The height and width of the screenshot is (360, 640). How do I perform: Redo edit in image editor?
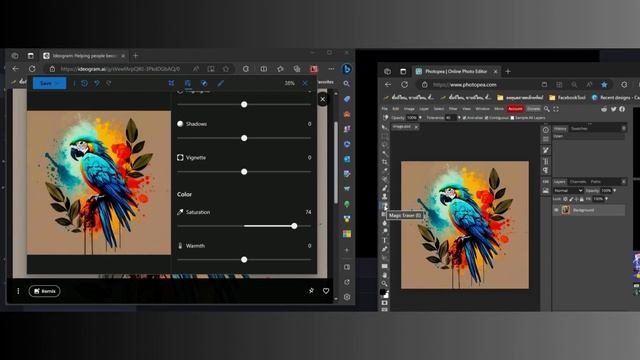point(109,83)
